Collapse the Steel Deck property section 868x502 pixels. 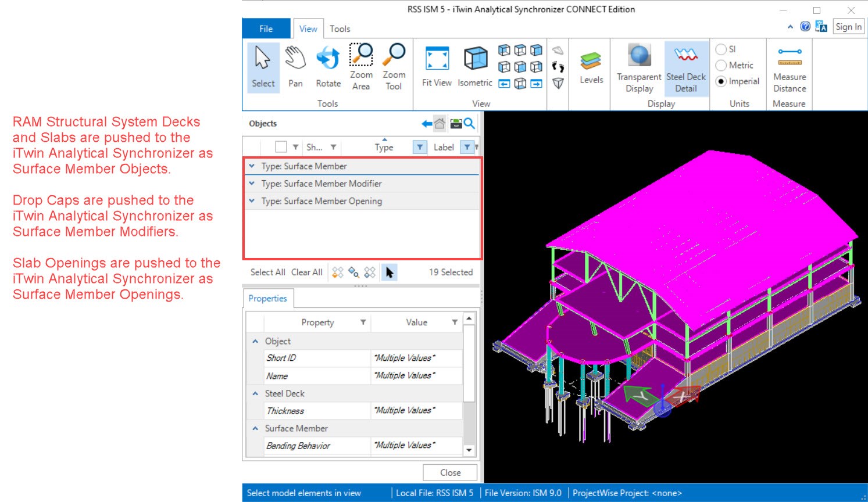click(255, 393)
